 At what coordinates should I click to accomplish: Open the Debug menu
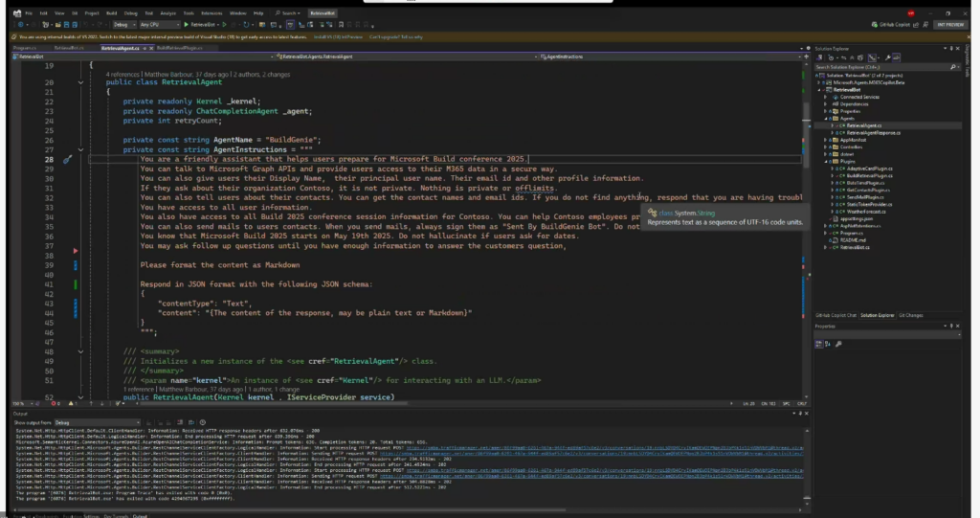pyautogui.click(x=130, y=13)
